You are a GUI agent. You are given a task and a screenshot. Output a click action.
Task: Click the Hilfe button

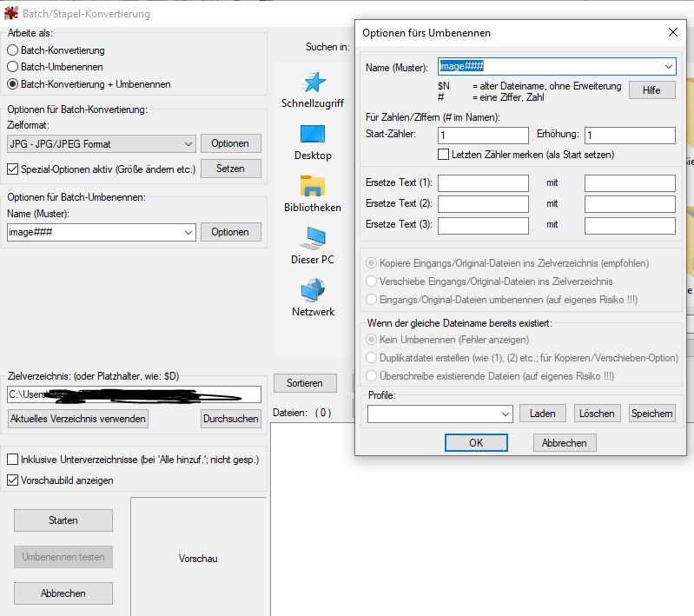click(x=651, y=89)
